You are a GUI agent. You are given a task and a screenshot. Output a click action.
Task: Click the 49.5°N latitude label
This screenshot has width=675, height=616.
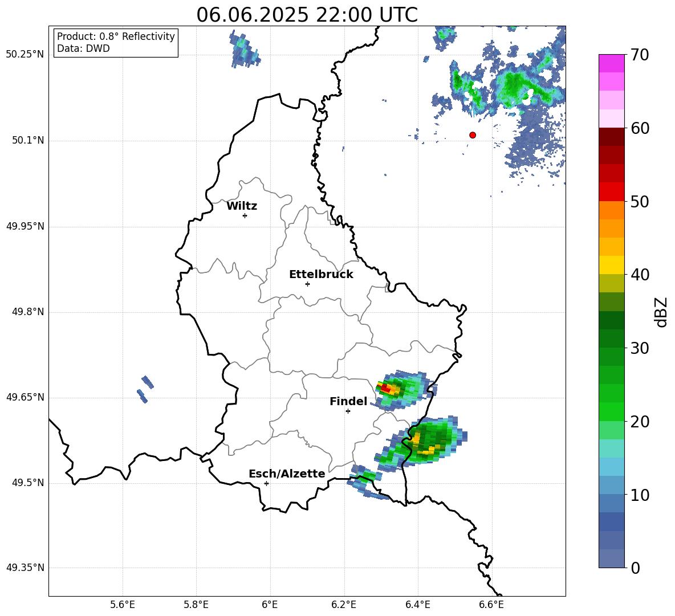28,483
